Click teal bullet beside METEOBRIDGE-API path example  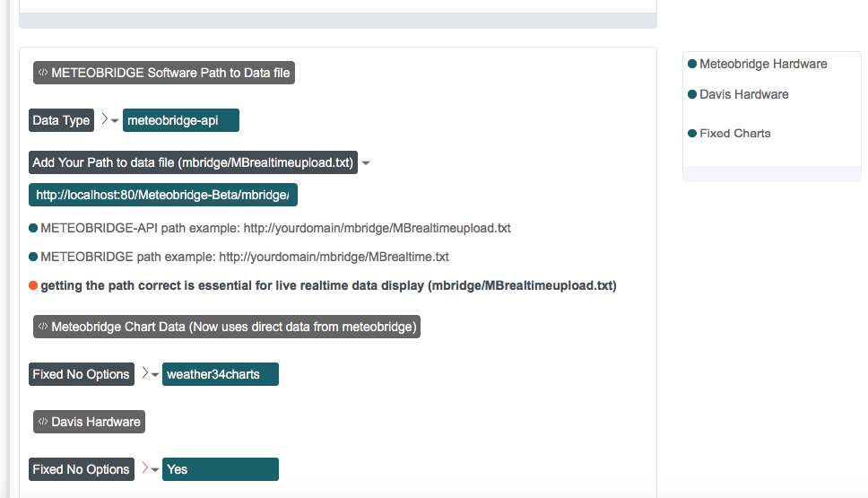click(x=33, y=229)
